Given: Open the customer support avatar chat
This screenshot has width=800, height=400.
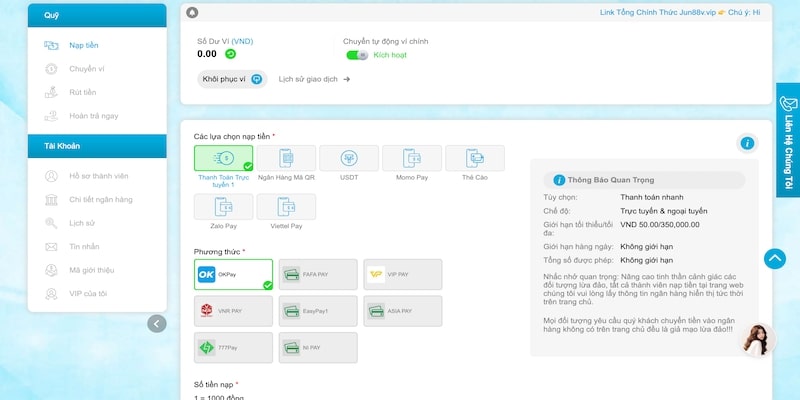Looking at the screenshot, I should tap(757, 340).
